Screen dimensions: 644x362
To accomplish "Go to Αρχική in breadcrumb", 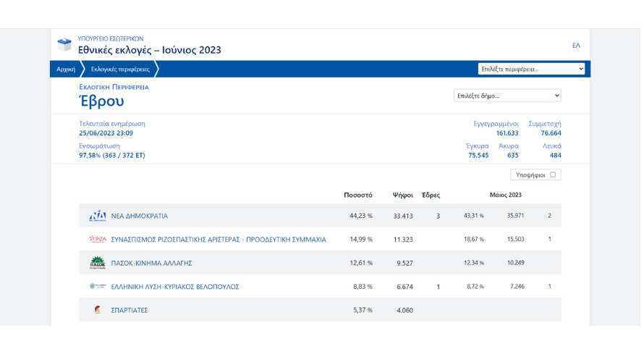I will (x=66, y=70).
